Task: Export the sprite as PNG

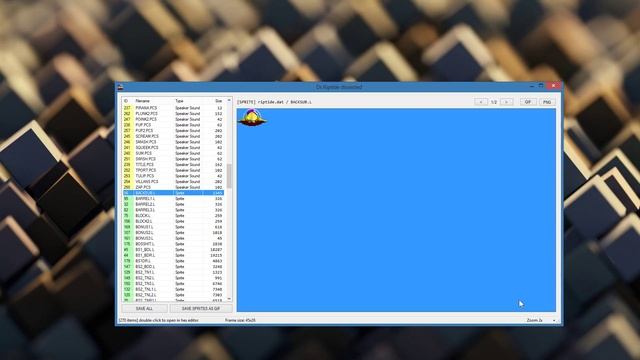Action: (x=547, y=102)
